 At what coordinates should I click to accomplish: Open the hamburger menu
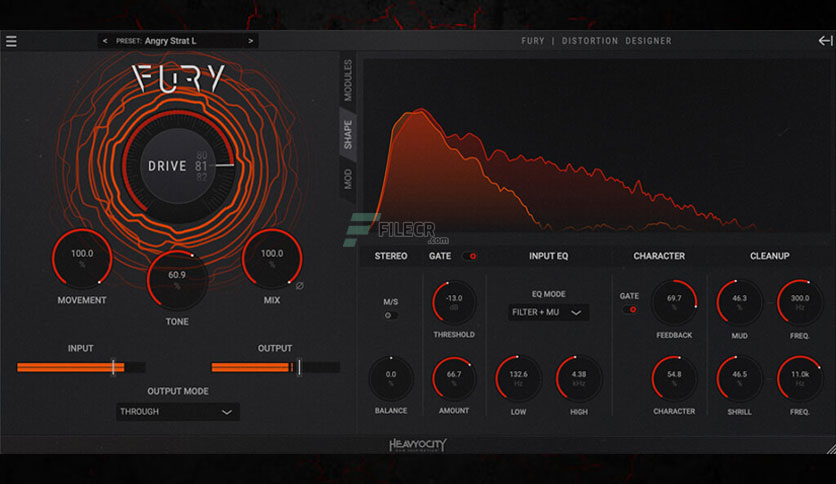click(x=11, y=41)
